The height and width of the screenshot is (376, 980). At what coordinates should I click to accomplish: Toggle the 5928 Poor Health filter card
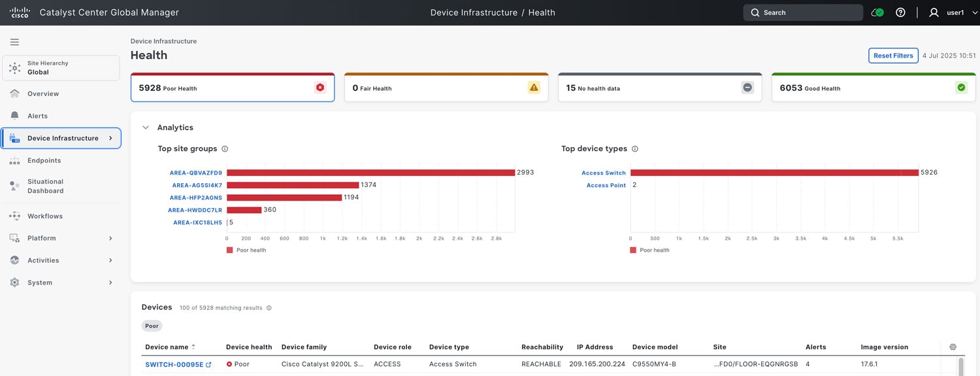point(233,88)
